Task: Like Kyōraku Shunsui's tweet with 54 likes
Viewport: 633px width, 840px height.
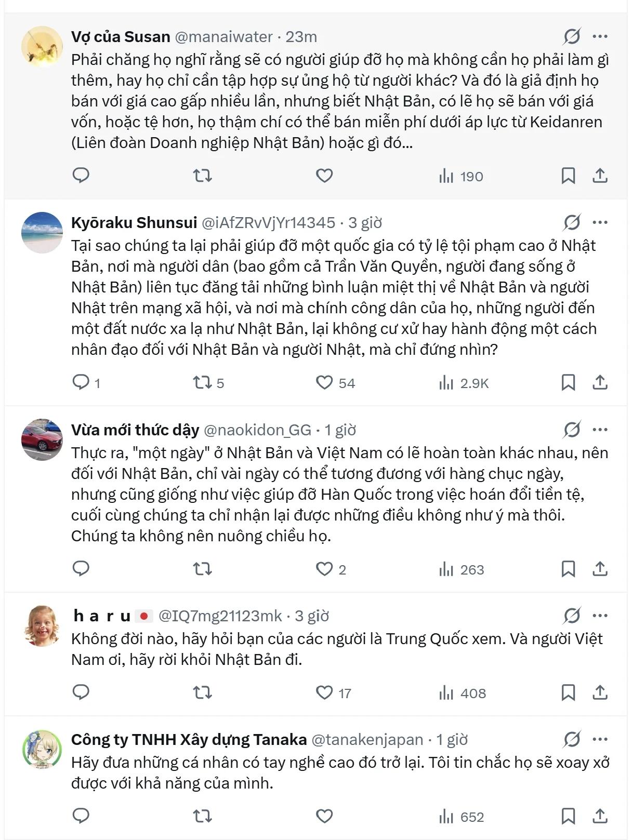Action: [x=324, y=383]
